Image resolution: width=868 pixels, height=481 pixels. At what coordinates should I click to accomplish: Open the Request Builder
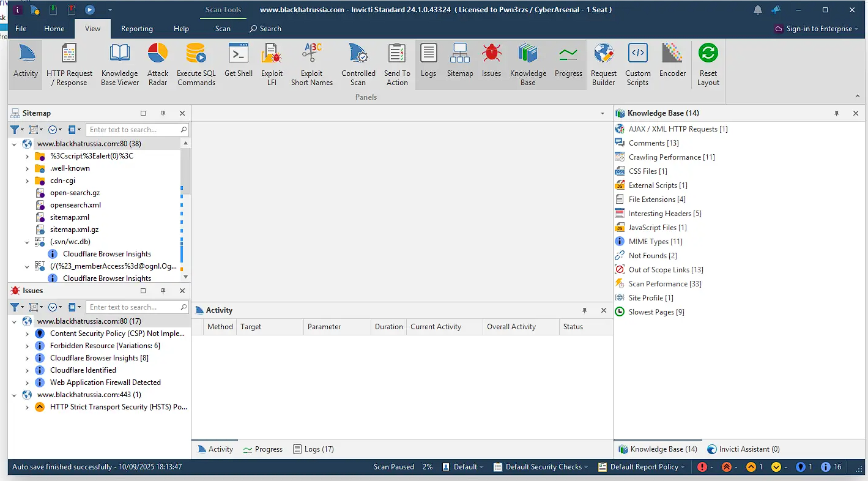(x=604, y=64)
